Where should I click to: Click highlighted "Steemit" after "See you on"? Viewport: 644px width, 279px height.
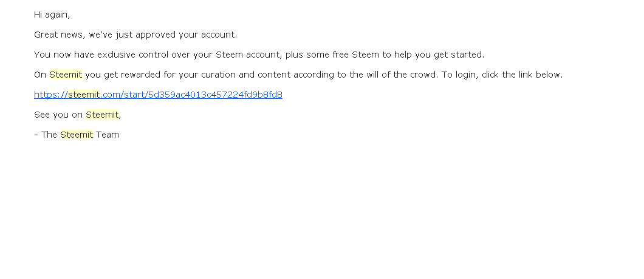click(102, 115)
